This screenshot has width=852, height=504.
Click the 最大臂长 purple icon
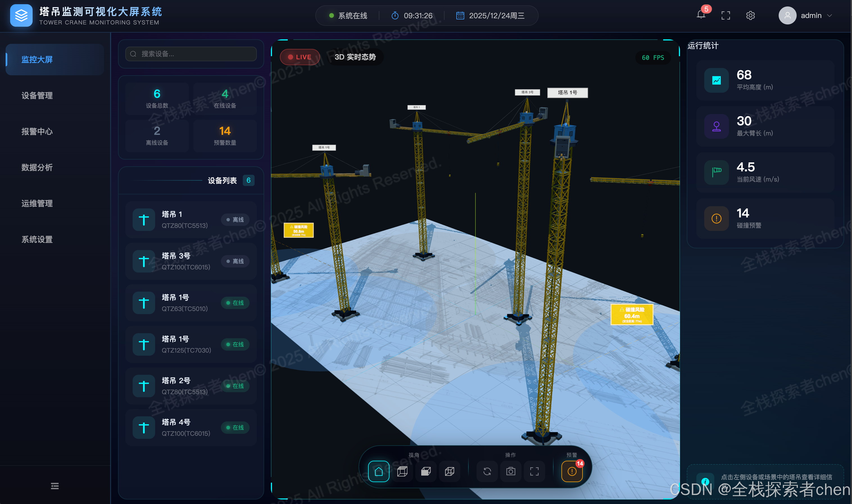717,126
